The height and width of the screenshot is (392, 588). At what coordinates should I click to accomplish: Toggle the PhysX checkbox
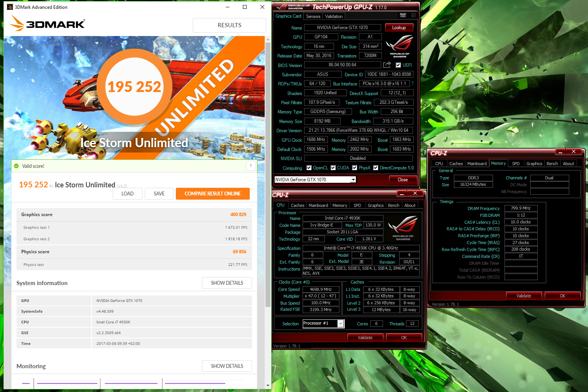355,168
